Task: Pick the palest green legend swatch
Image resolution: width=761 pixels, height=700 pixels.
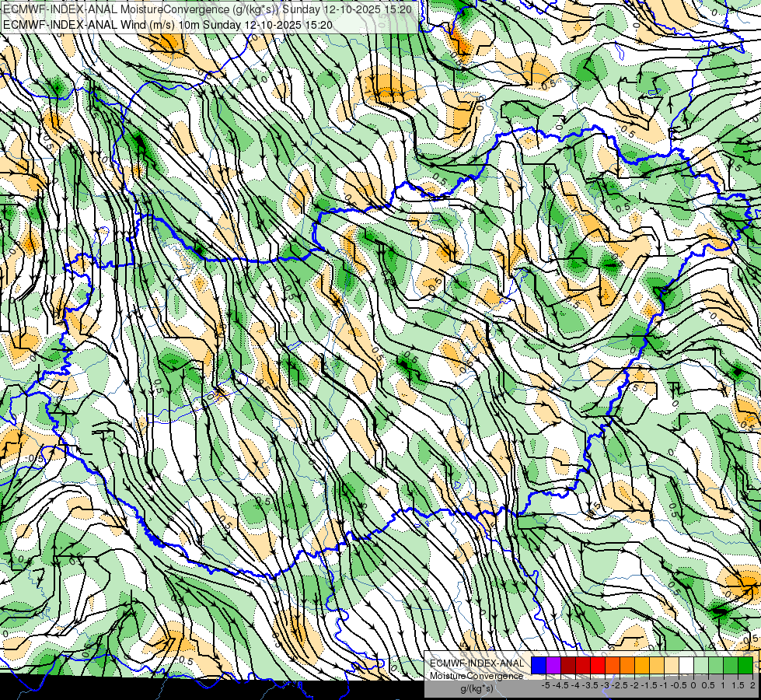Action: tap(701, 666)
